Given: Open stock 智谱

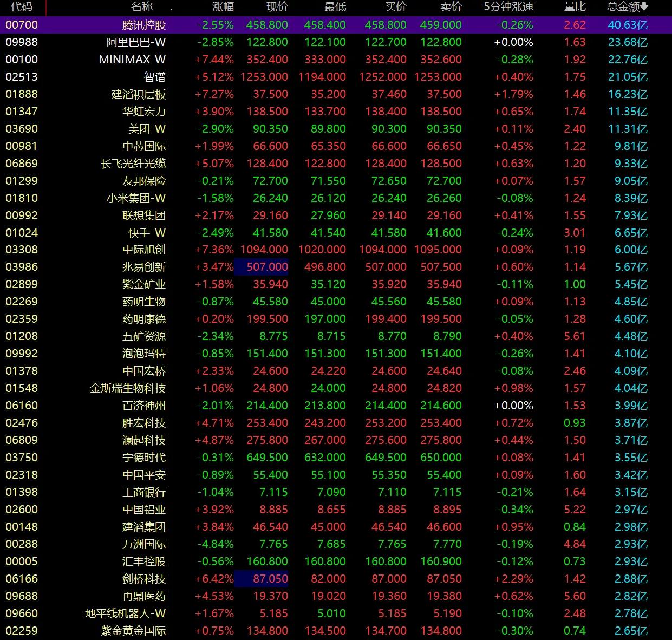Looking at the screenshot, I should click(x=155, y=77).
